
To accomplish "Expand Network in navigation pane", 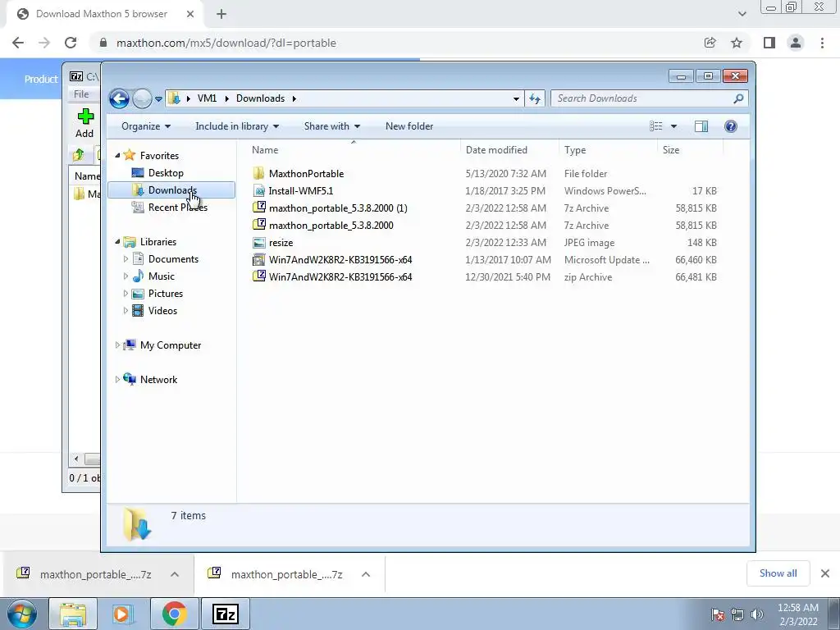I will [118, 379].
